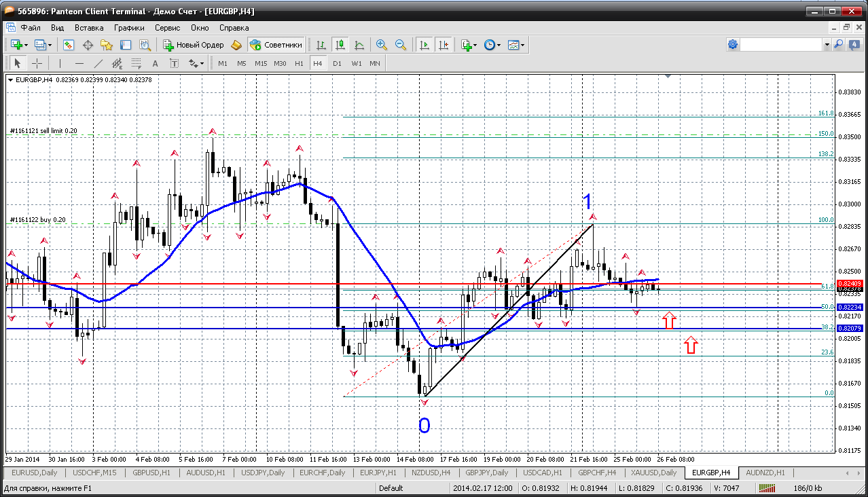Select the Crosshair tool
Image resolution: width=868 pixels, height=497 pixels.
(x=37, y=63)
